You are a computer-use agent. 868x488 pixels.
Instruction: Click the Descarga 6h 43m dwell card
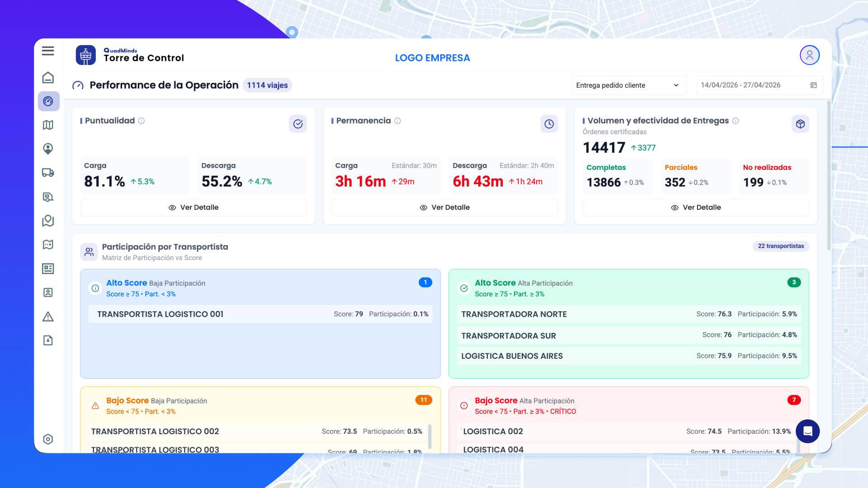click(503, 175)
